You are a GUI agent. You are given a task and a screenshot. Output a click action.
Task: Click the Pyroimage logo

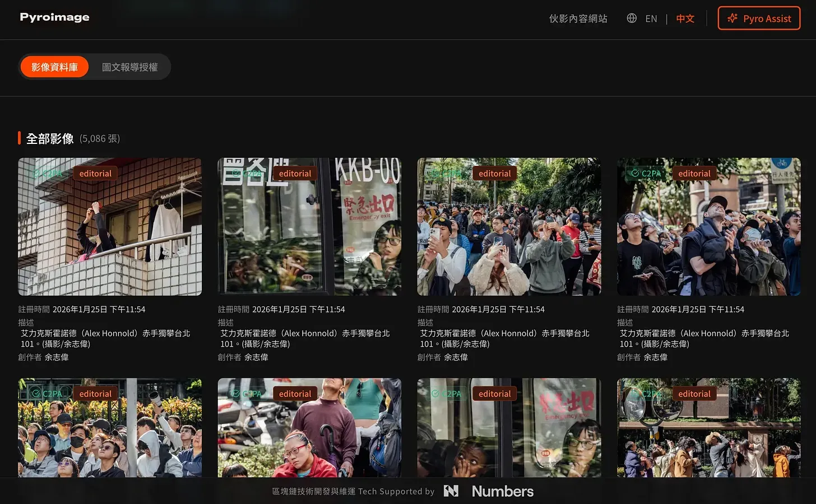pyautogui.click(x=54, y=17)
